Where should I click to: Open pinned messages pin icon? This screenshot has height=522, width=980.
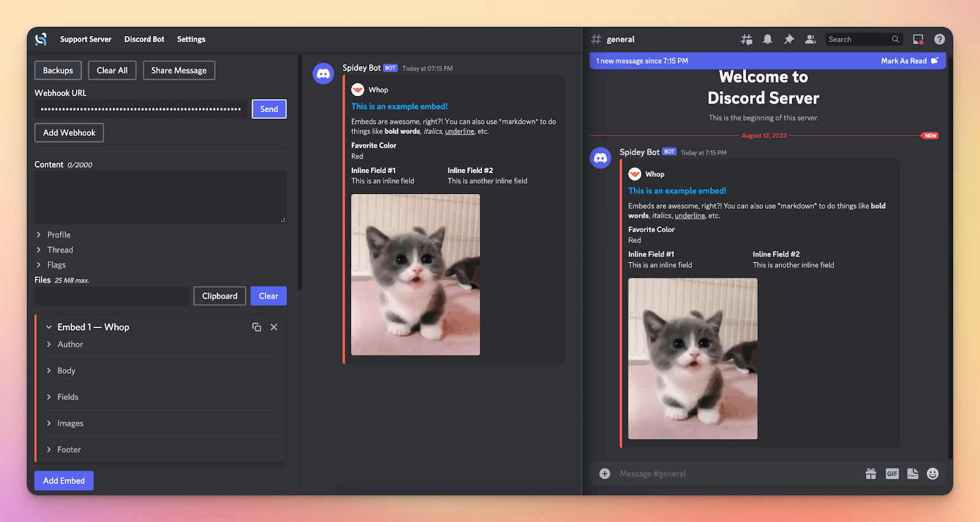(789, 39)
